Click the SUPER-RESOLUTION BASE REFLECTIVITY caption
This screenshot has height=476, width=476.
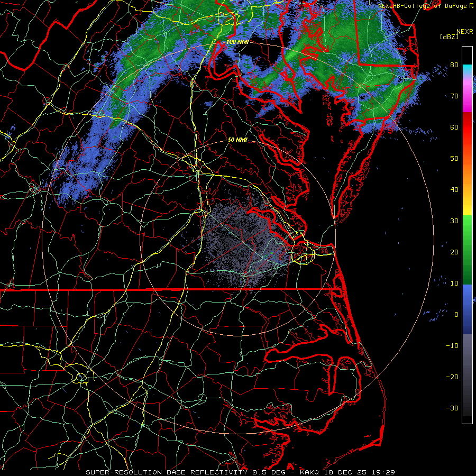point(167,472)
